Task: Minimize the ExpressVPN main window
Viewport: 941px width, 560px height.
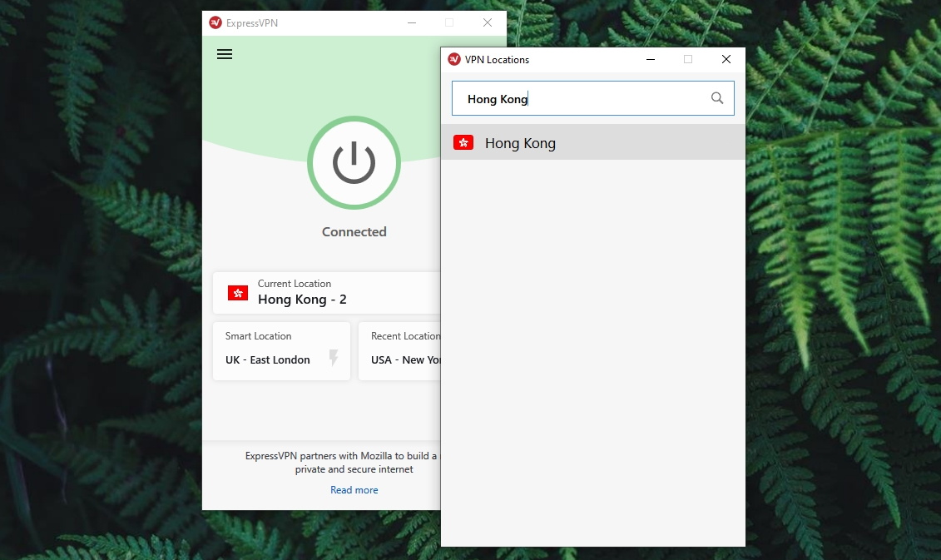Action: [x=412, y=22]
